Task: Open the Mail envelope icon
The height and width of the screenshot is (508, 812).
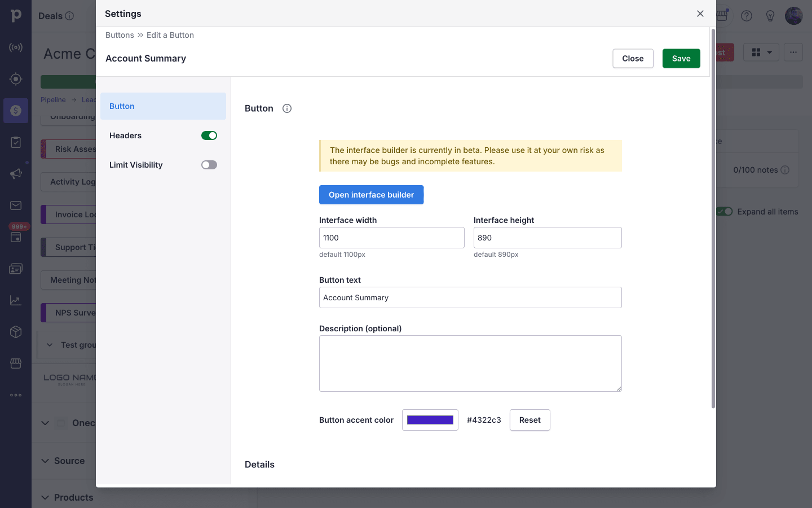Action: click(16, 205)
